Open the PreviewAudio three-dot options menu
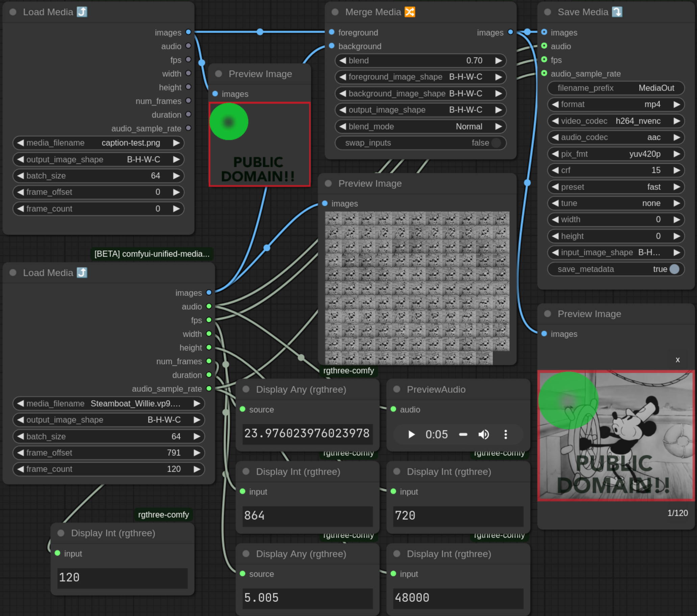This screenshot has width=697, height=616. point(506,434)
